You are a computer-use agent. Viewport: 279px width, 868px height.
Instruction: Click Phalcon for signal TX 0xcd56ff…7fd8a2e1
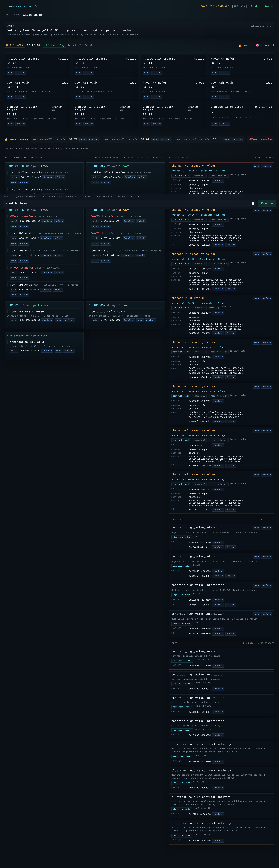pos(231,605)
